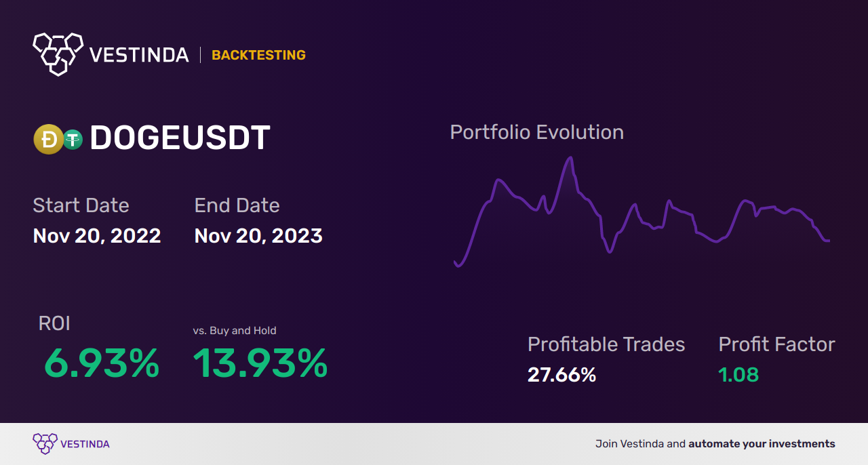Enable the Profitable Trades metric display
This screenshot has width=868, height=465.
click(x=606, y=345)
